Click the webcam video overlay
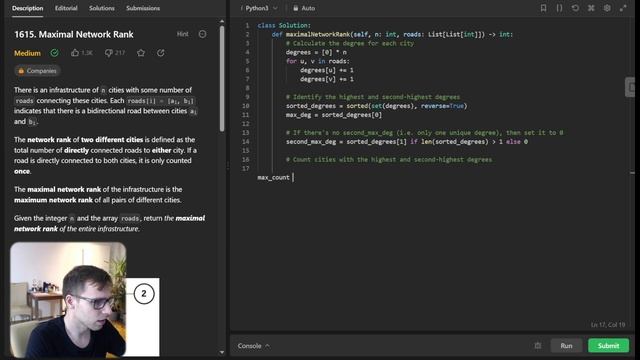Image resolution: width=640 pixels, height=360 pixels. [68, 300]
